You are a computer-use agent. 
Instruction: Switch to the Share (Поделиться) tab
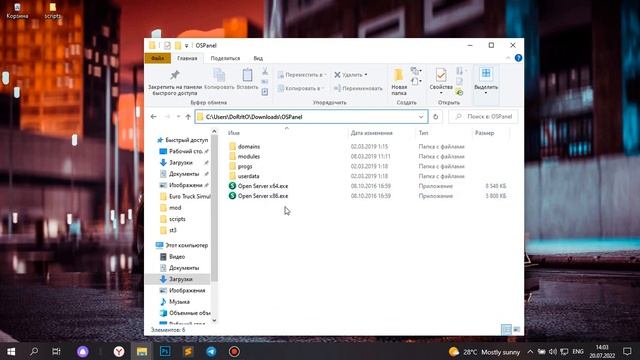point(225,58)
